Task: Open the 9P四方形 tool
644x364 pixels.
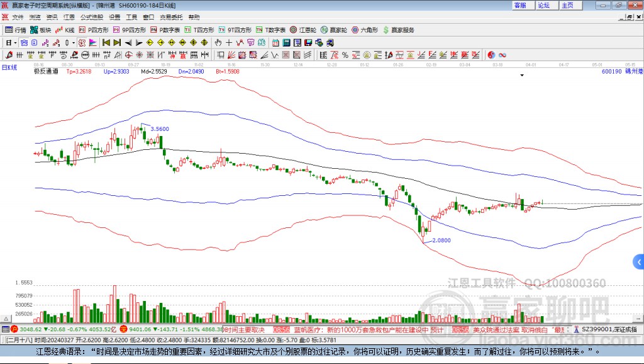Action: [130, 30]
